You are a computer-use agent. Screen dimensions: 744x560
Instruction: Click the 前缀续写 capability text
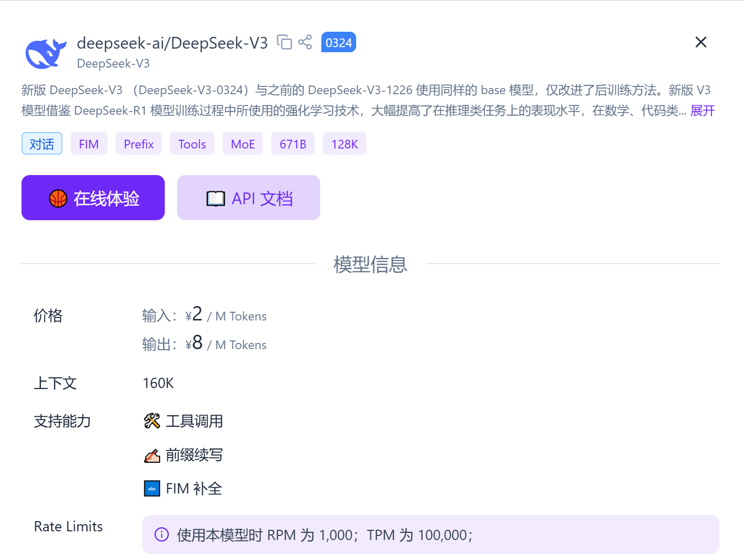coord(194,455)
